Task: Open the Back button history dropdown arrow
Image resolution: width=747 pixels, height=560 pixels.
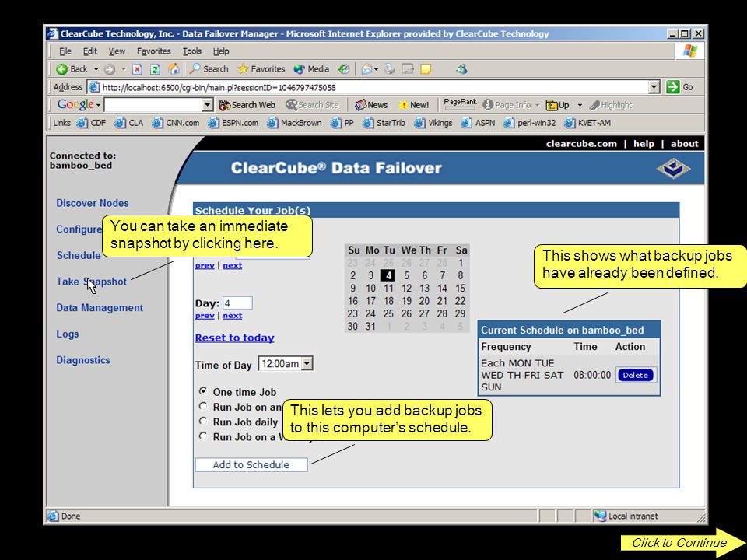Action: coord(96,69)
